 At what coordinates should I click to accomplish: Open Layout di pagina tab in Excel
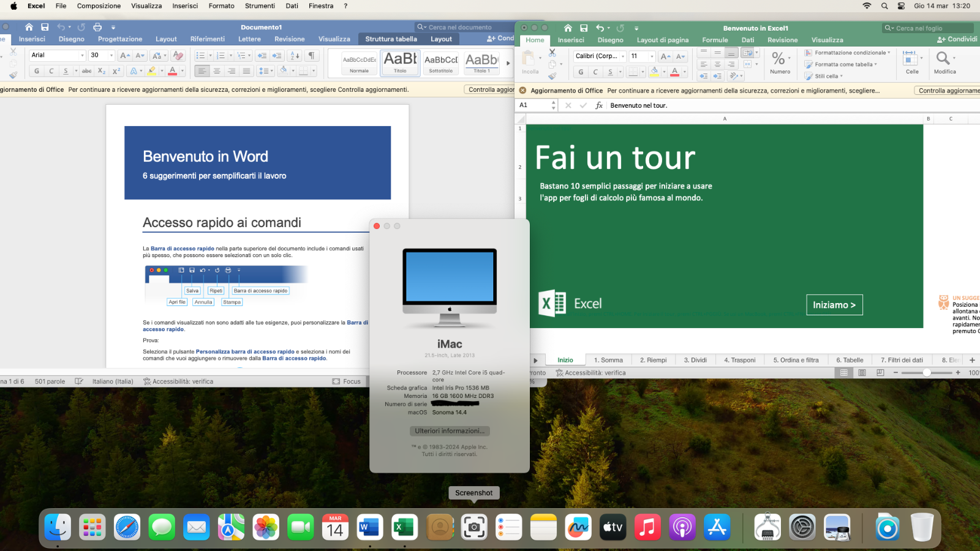(663, 40)
